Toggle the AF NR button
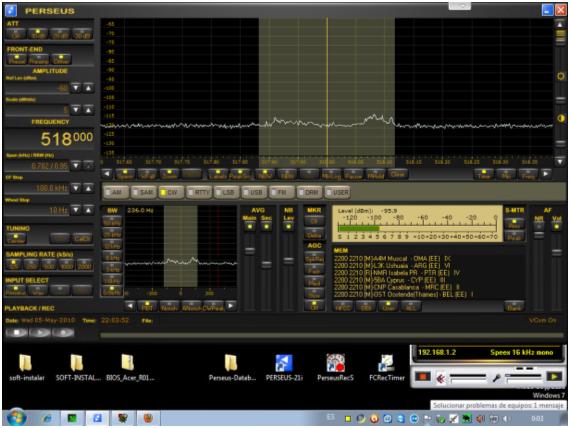 click(539, 227)
